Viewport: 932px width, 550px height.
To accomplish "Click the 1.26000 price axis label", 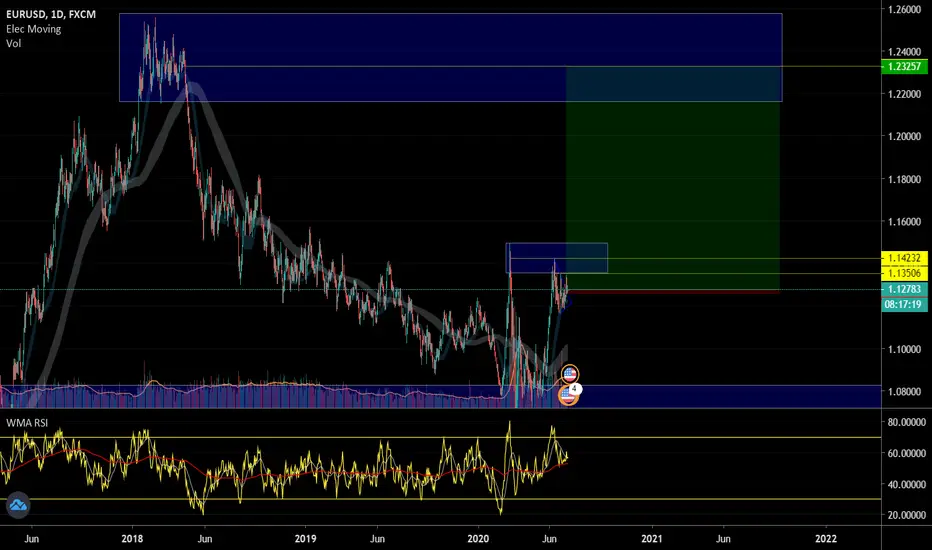I will point(904,10).
